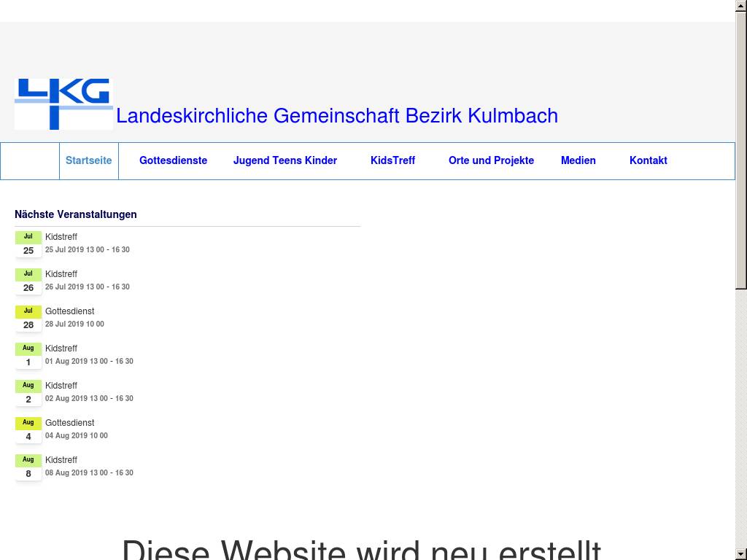The height and width of the screenshot is (560, 747).
Task: Expand the Orte und Projekte menu
Action: (491, 160)
